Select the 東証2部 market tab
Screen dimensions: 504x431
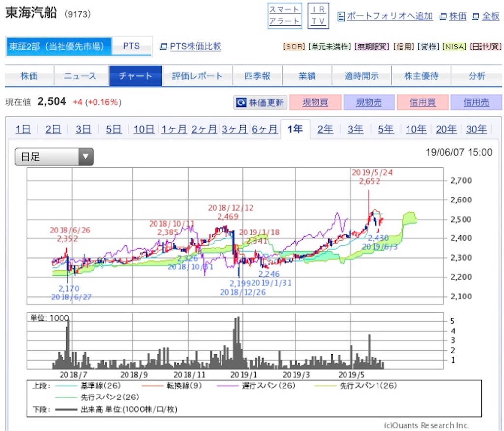(x=59, y=47)
